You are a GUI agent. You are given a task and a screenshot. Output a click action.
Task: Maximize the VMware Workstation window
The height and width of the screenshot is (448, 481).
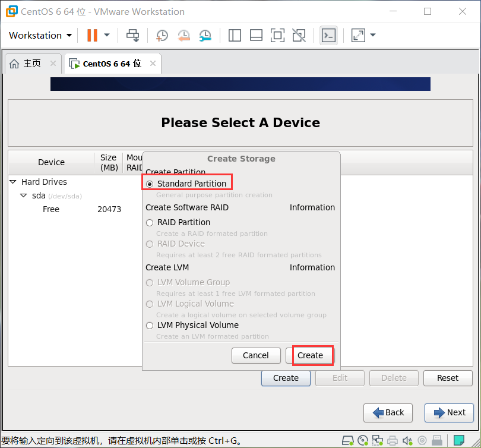coord(428,11)
